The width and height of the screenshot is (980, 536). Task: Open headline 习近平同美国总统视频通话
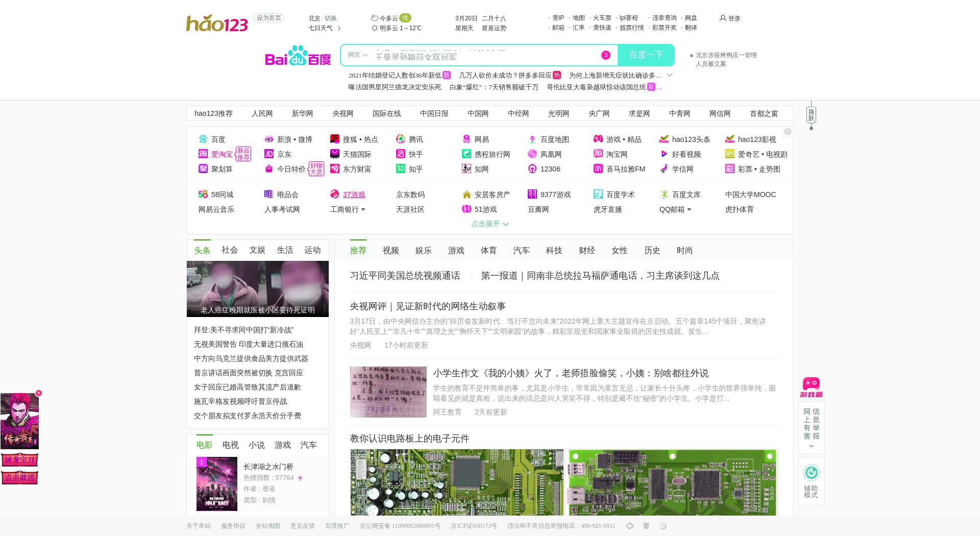click(405, 276)
